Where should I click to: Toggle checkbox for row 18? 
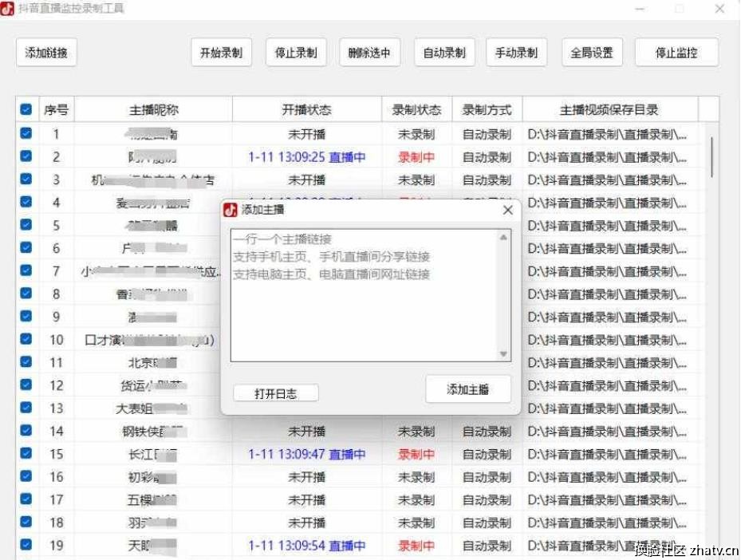coord(26,522)
